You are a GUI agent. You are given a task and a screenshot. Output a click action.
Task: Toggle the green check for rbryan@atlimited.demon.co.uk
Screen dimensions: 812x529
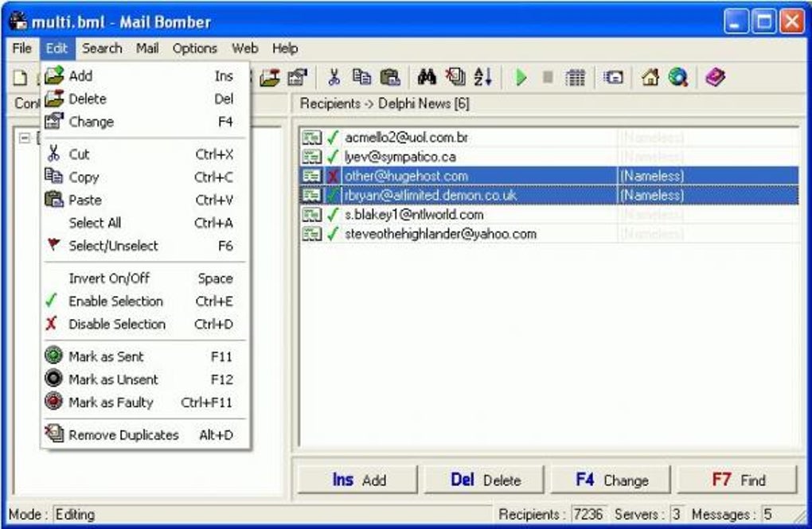(333, 196)
